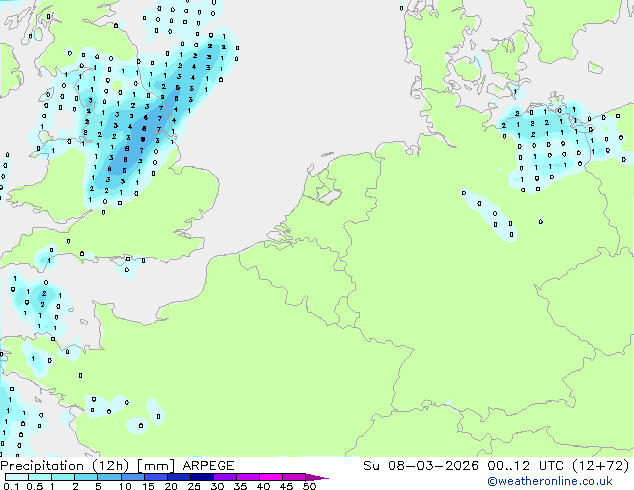Click the 0.5 to 1 mm legend swatch
The image size is (634, 490).
pyautogui.click(x=40, y=477)
